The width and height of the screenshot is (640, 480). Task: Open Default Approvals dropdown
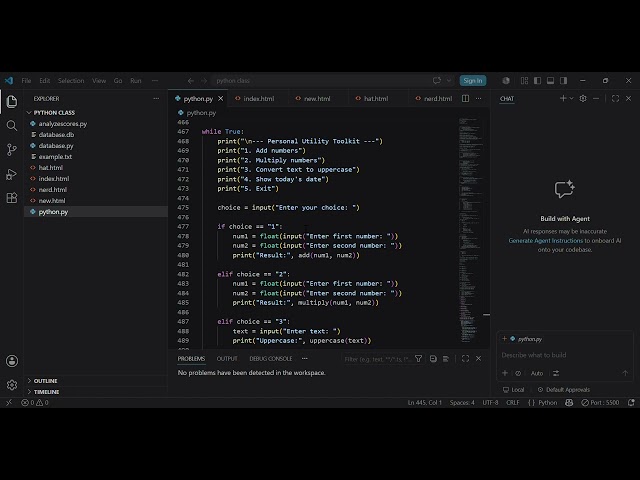(564, 390)
